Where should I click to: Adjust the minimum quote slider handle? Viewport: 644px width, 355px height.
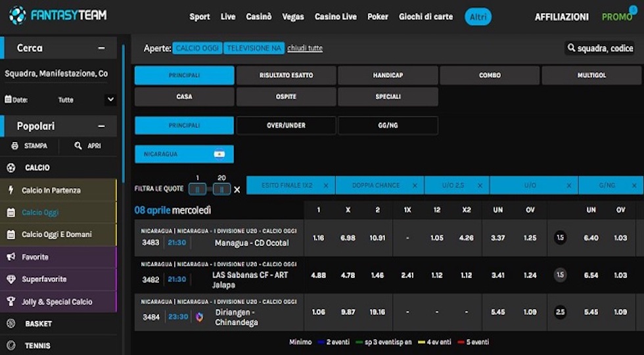(197, 189)
